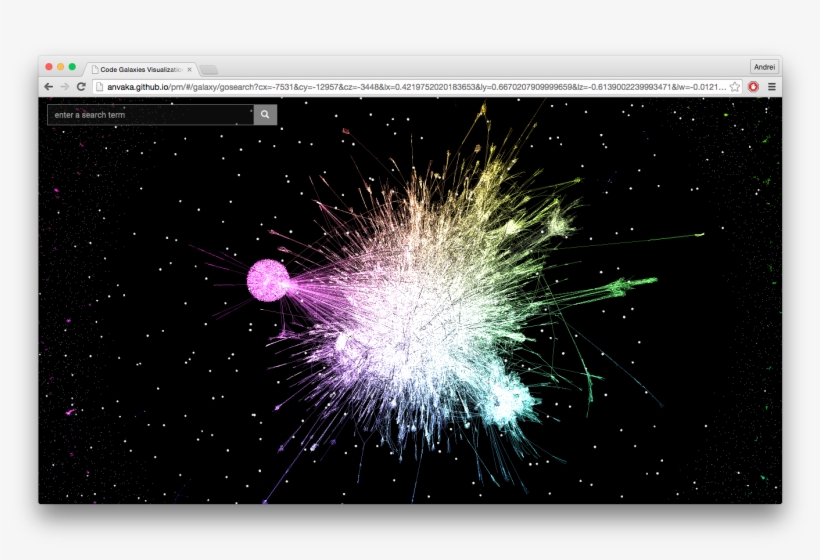This screenshot has height=560, width=820.
Task: Reload the page with the refresh icon
Action: [81, 87]
